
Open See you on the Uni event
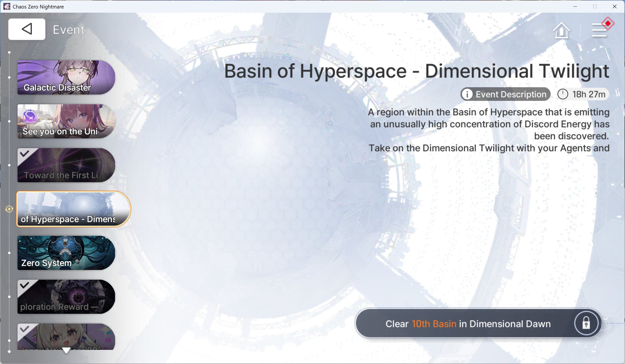(66, 121)
